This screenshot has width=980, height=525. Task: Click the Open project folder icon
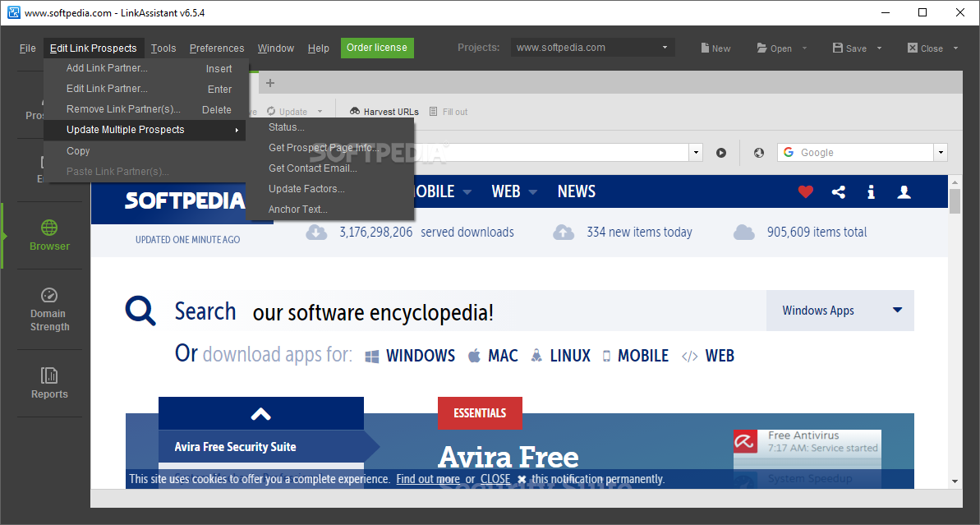point(761,48)
